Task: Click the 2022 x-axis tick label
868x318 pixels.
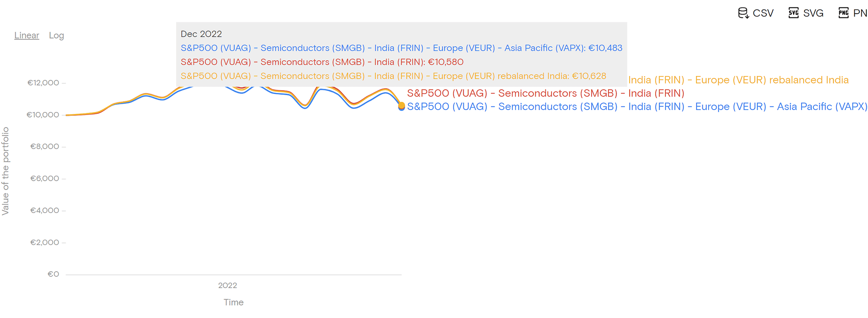Action: point(227,285)
